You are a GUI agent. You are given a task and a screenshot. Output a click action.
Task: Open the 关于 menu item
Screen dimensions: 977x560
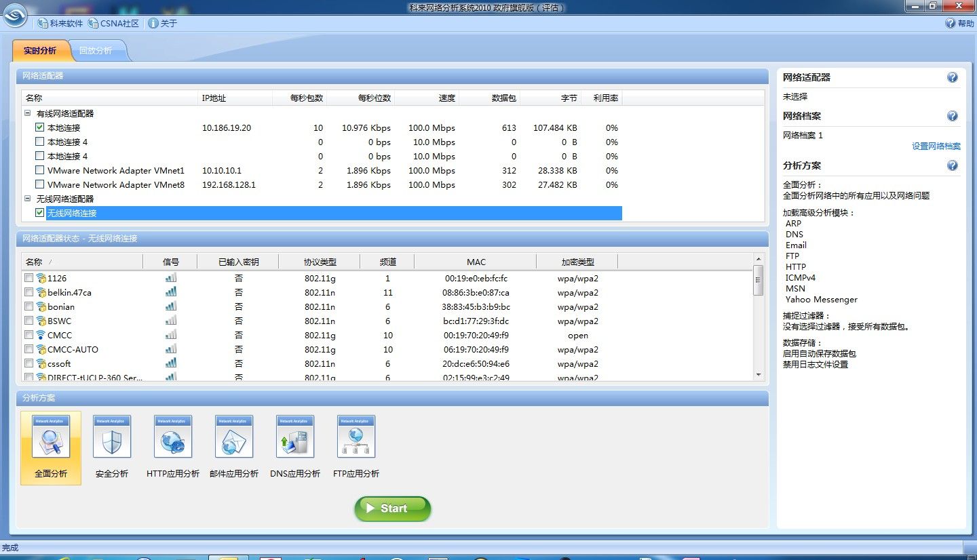coord(163,24)
